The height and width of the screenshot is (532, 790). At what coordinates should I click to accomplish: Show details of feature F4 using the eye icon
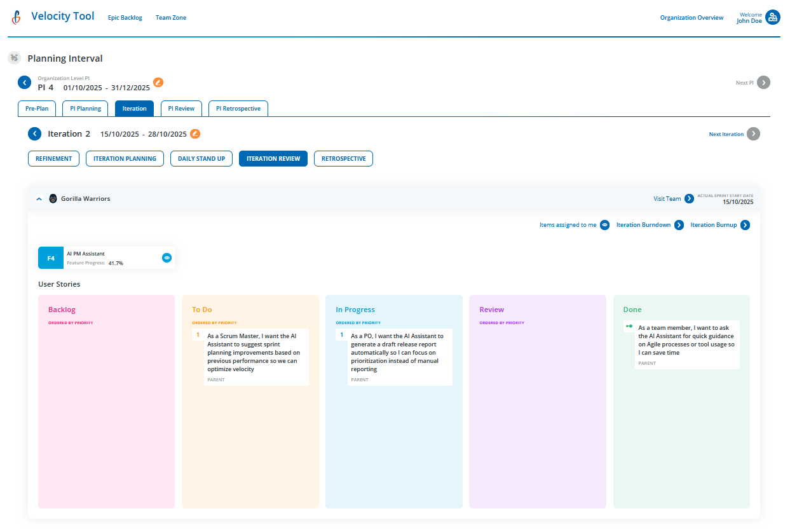pos(167,257)
